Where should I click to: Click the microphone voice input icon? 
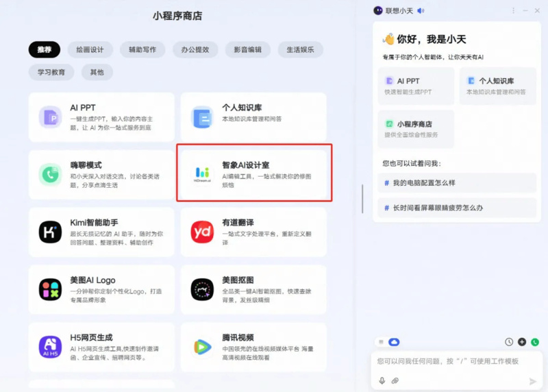coord(382,380)
